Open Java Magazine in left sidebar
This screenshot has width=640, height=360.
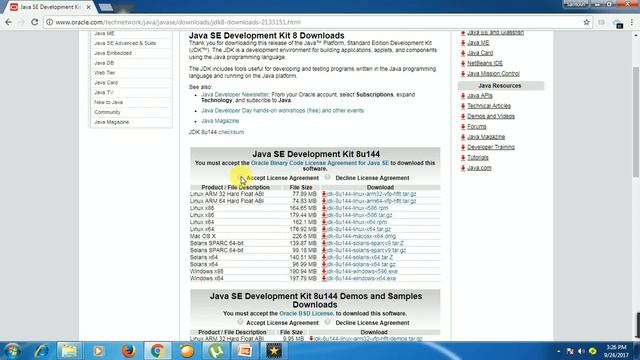111,122
